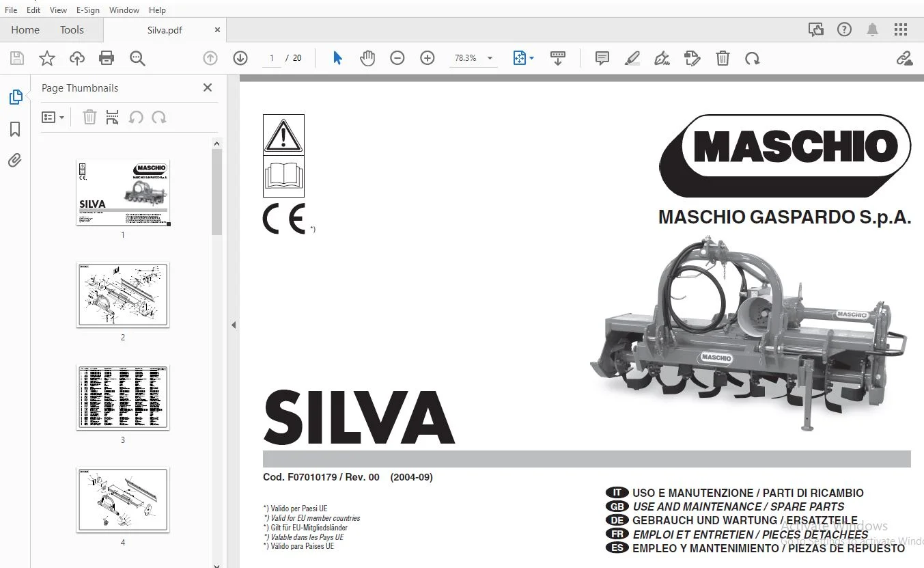This screenshot has width=924, height=568.
Task: Open the Sign document pen tool
Action: [x=662, y=58]
